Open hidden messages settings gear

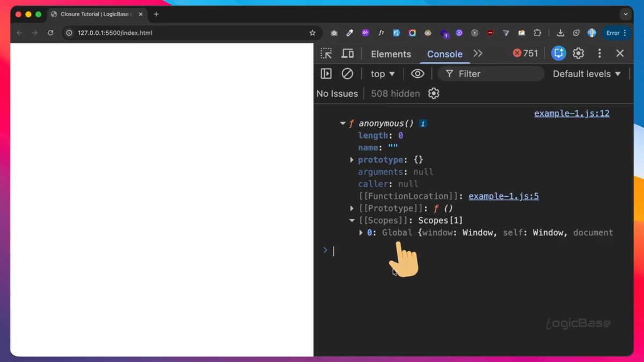pos(433,93)
